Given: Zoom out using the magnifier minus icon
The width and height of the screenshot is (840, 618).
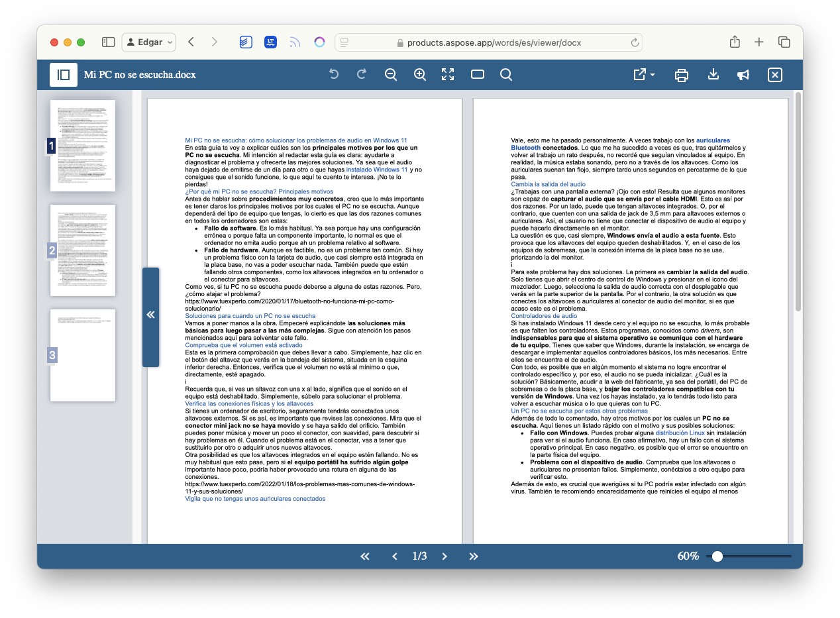Looking at the screenshot, I should [391, 75].
